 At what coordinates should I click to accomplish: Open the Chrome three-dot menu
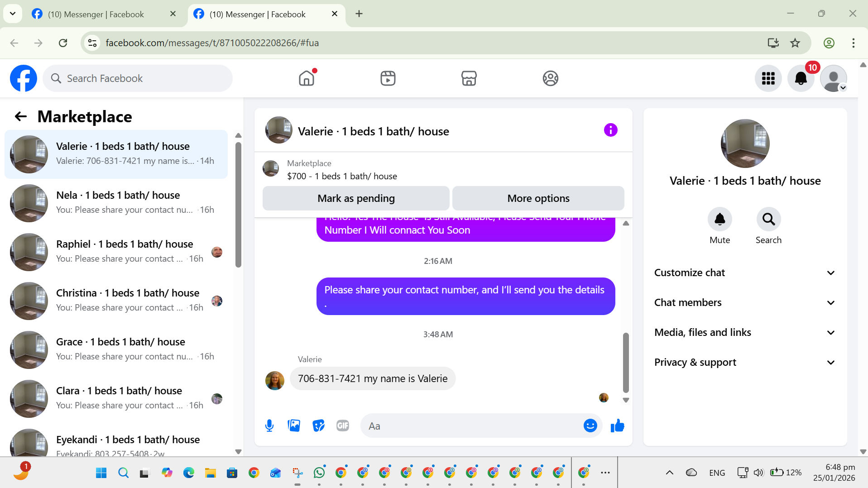click(853, 43)
